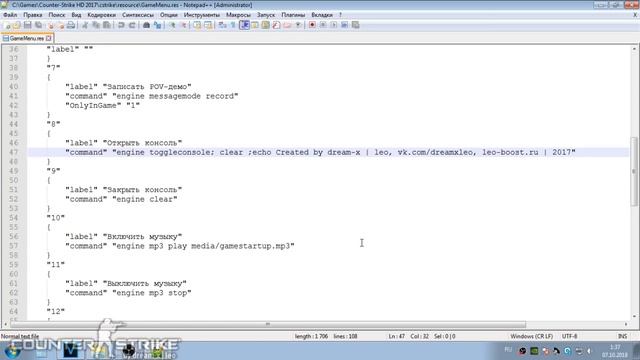Toggle synchronized vertical scrolling
Image resolution: width=640 pixels, height=360 pixels.
point(197,25)
